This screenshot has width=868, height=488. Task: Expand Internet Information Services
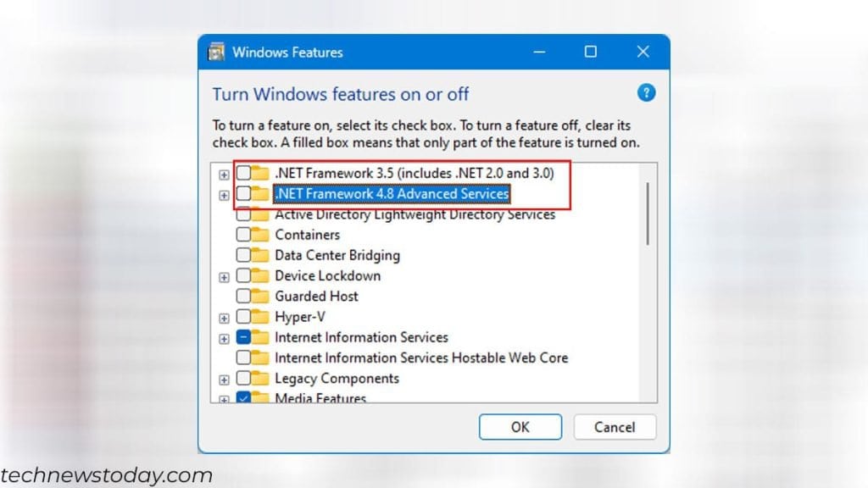224,336
